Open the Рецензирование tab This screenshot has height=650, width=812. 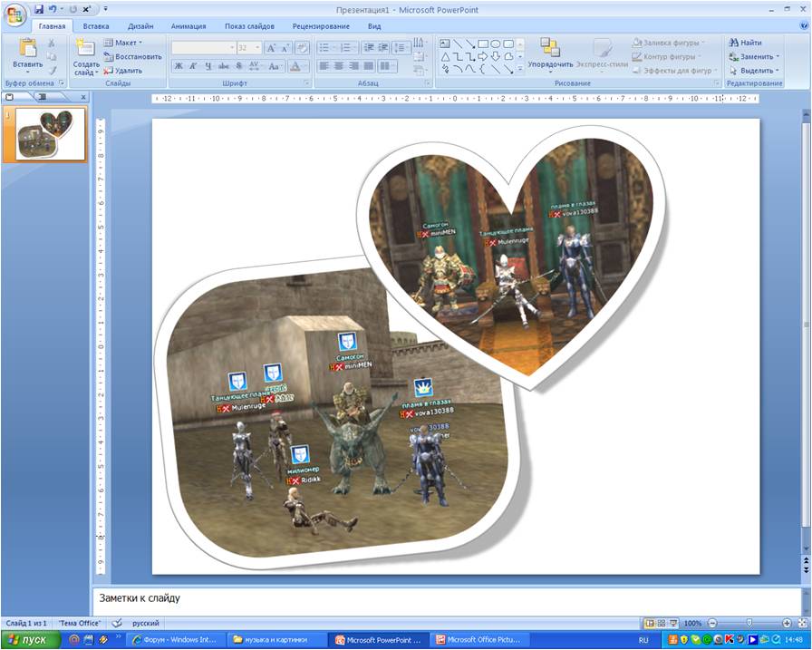pos(321,26)
